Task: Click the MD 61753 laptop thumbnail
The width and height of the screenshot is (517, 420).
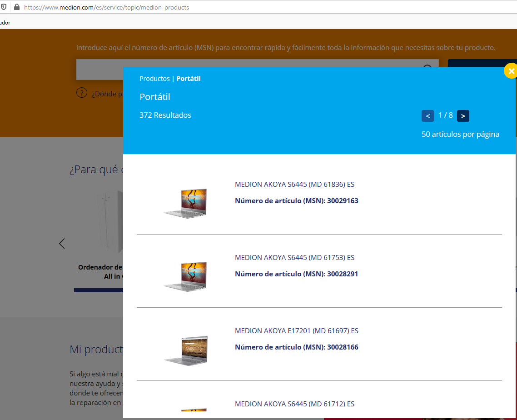Action: point(186,276)
